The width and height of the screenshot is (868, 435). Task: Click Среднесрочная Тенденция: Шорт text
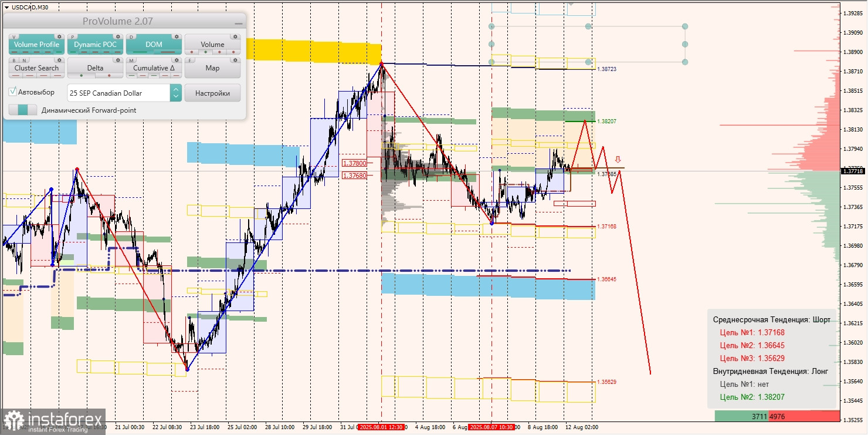pos(772,319)
